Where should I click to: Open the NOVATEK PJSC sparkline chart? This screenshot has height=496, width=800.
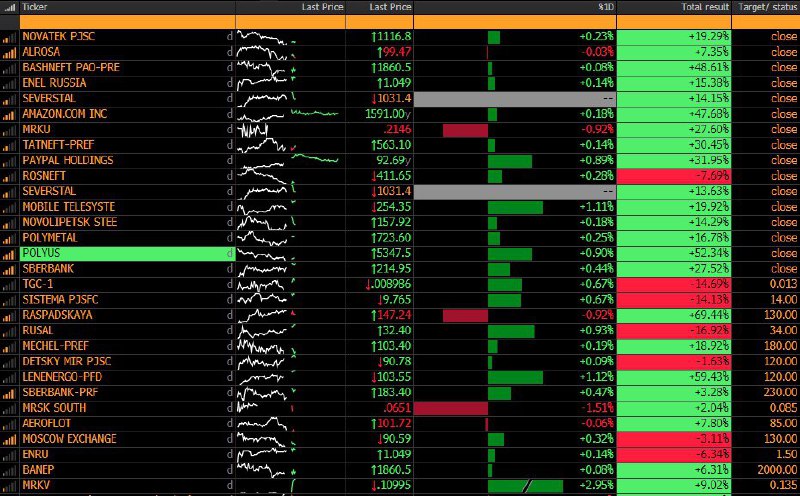click(x=266, y=37)
